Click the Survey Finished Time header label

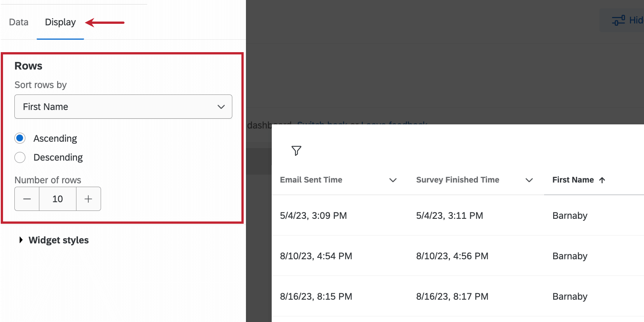tap(457, 180)
